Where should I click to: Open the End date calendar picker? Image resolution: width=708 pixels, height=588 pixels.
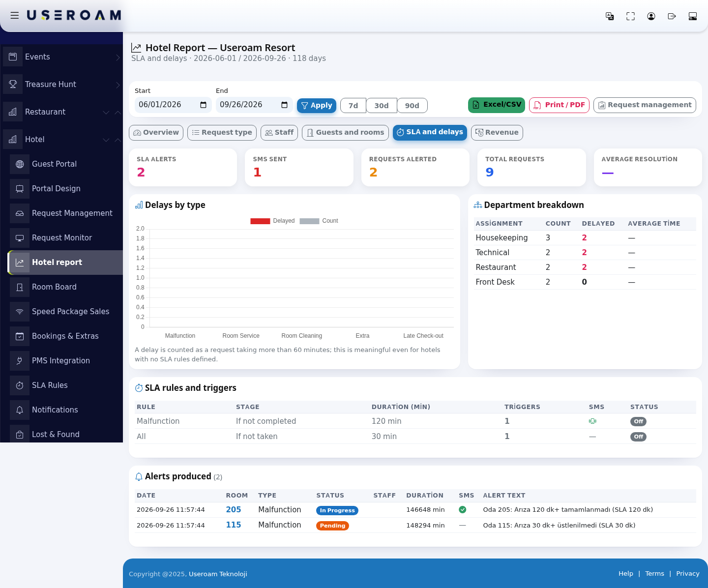tap(284, 105)
